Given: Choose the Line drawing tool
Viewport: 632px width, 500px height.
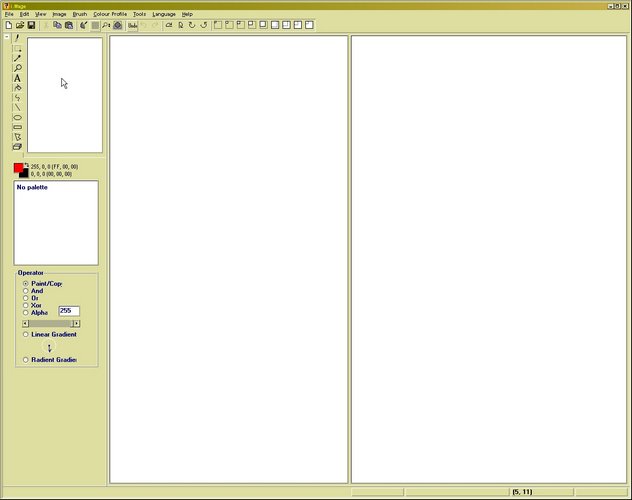Looking at the screenshot, I should (17, 107).
